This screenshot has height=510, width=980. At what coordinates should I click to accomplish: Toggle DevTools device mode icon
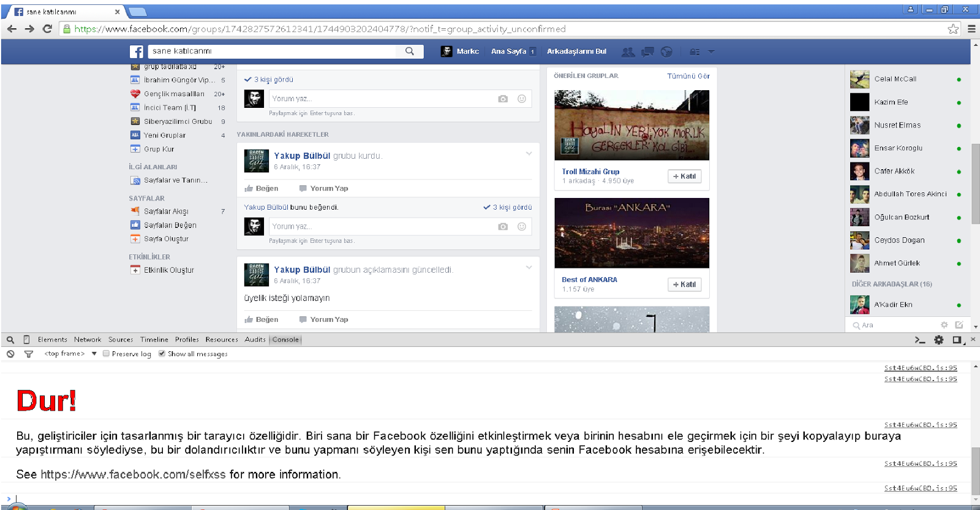click(26, 340)
